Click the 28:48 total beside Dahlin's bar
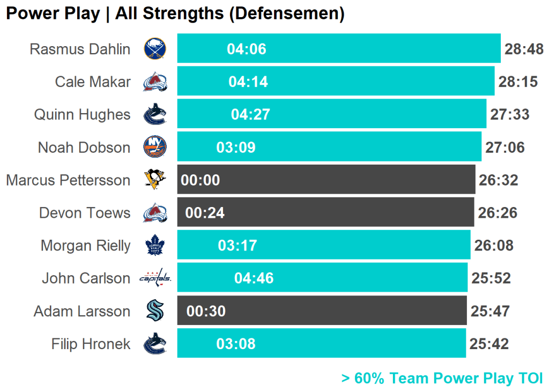Image resolution: width=549 pixels, height=392 pixels. 524,49
